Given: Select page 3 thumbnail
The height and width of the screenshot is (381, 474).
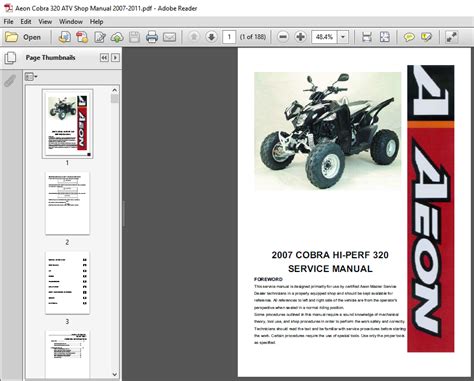Looking at the screenshot, I should [x=67, y=282].
